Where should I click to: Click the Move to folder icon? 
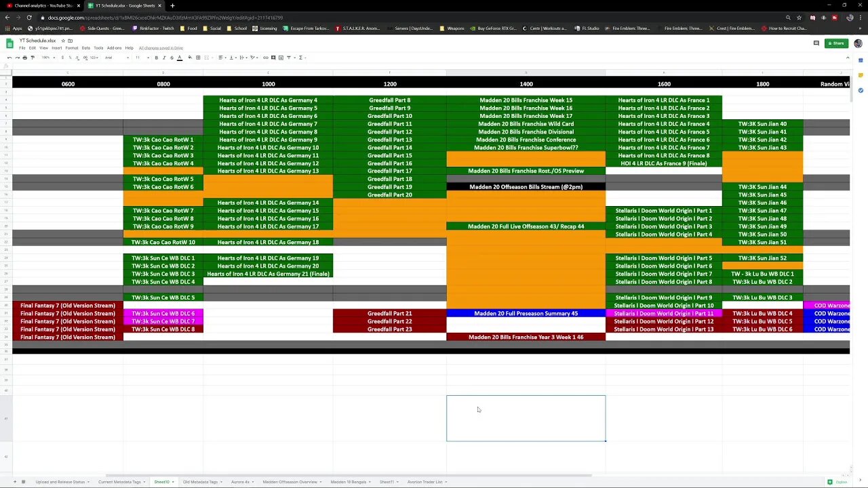70,41
